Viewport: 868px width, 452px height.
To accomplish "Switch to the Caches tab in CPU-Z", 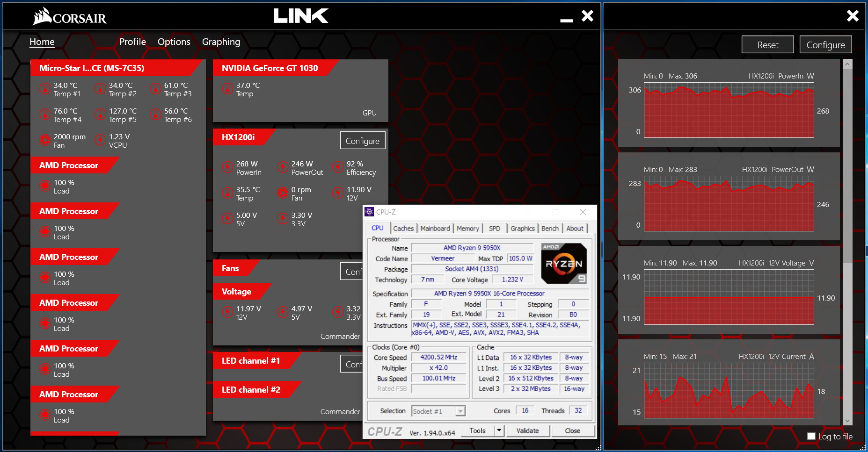I will [403, 229].
